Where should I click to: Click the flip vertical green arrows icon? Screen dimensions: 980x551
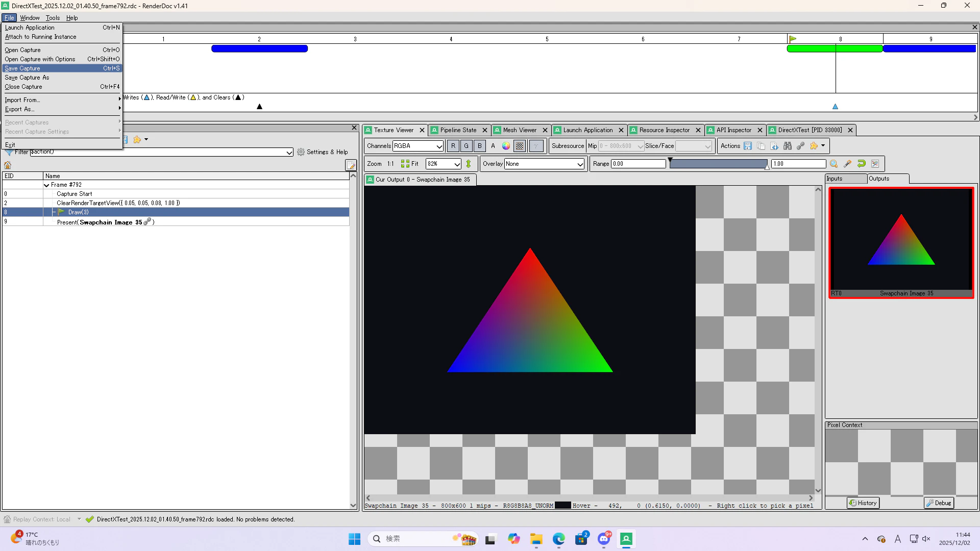[x=469, y=164]
